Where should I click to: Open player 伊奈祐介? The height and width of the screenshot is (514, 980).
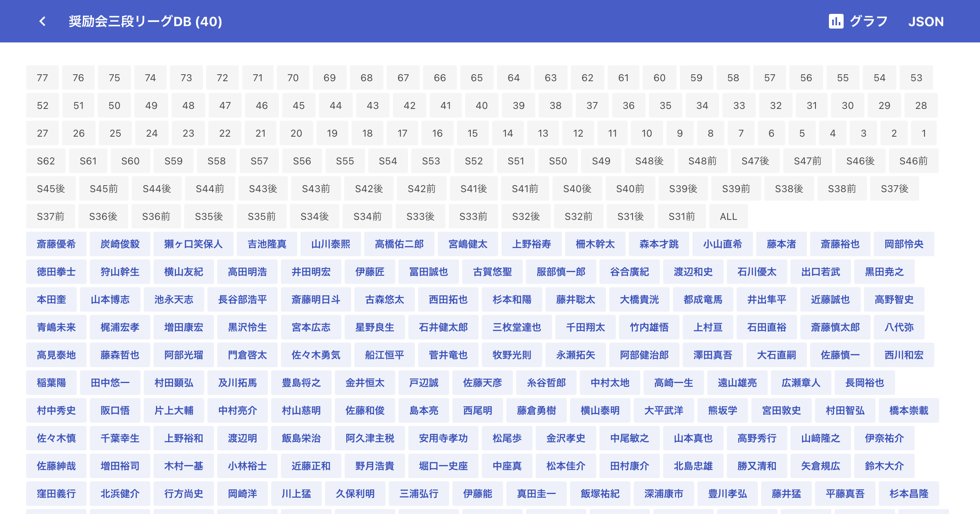(884, 438)
